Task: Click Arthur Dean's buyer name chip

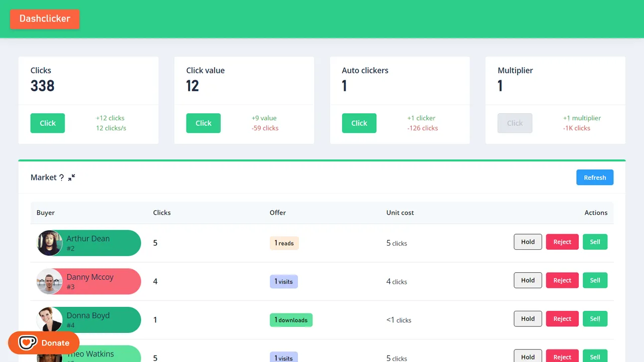Action: click(x=89, y=243)
